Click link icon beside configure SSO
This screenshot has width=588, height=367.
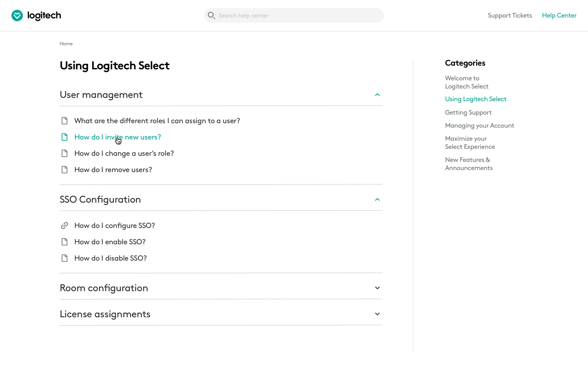click(x=64, y=225)
